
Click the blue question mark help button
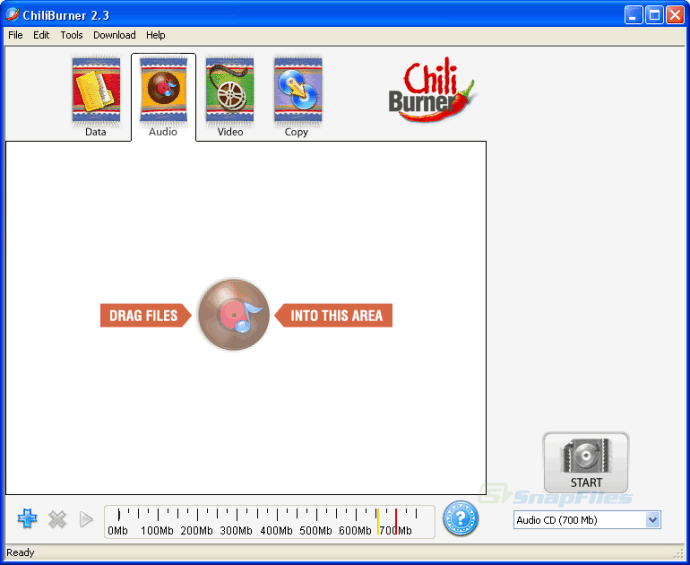coord(460,518)
